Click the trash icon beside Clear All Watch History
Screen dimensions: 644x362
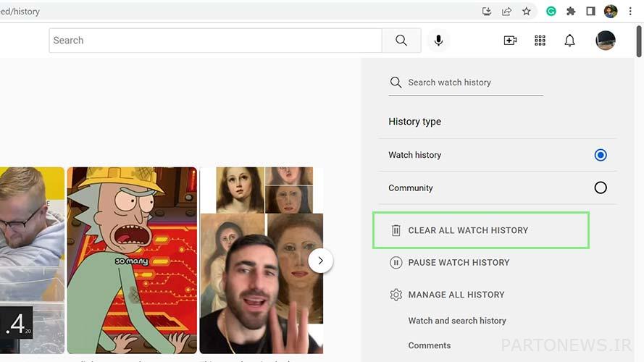pos(396,230)
